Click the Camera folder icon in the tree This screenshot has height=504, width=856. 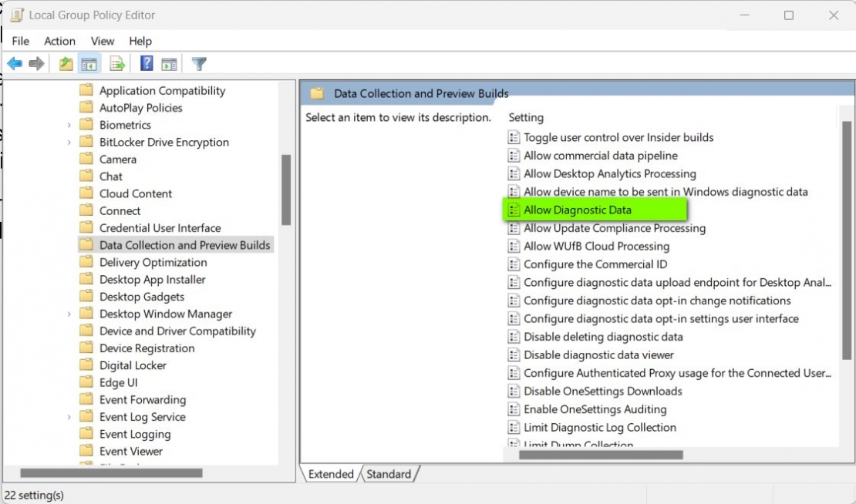pos(87,159)
